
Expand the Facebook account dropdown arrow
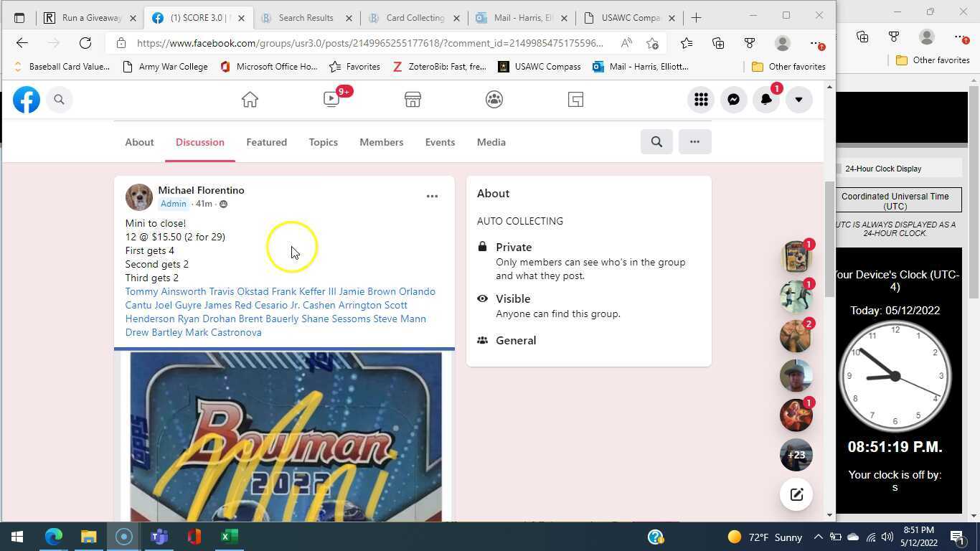click(798, 100)
